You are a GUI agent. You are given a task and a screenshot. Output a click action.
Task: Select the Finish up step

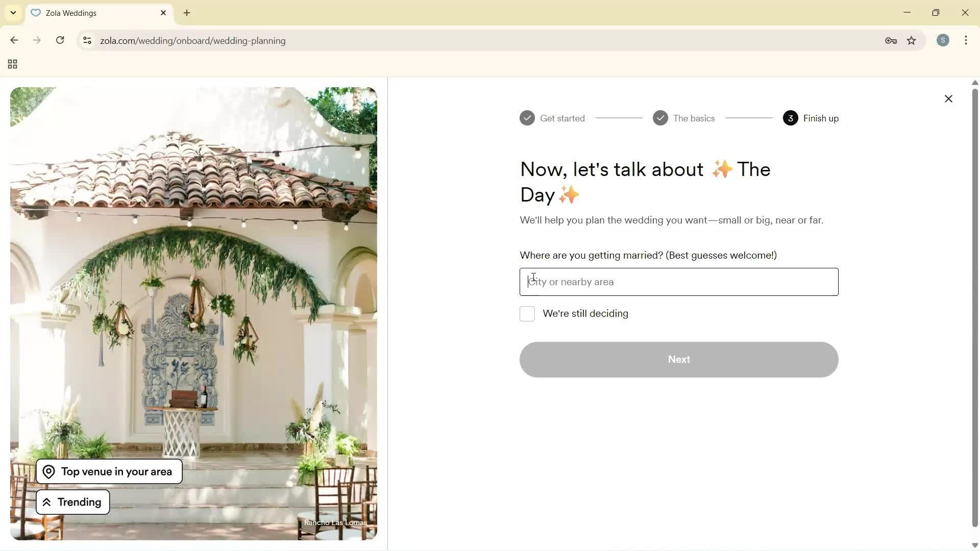790,118
